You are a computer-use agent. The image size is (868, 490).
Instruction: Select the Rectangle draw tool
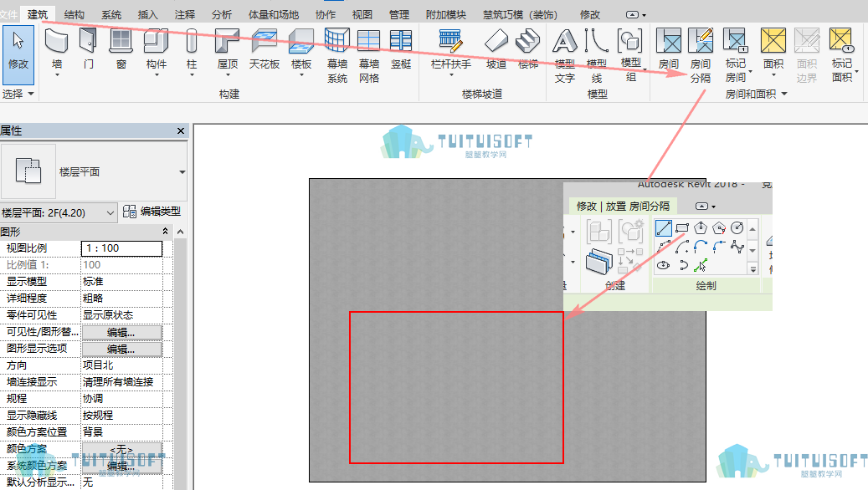click(x=682, y=227)
